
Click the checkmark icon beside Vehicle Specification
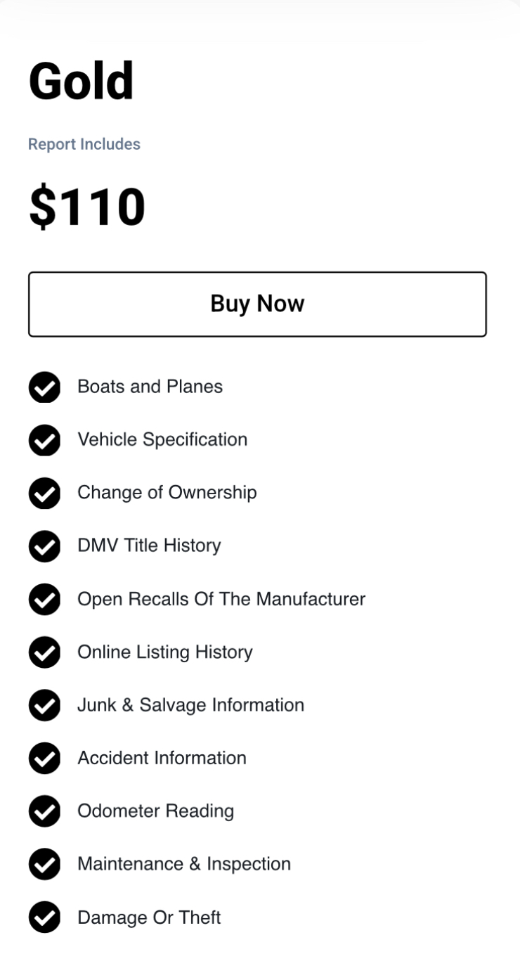44,440
